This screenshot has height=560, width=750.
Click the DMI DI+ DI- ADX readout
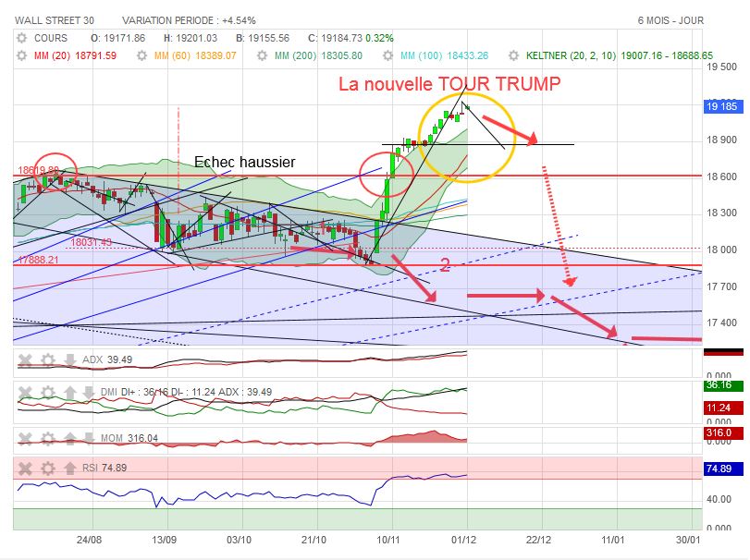click(186, 393)
